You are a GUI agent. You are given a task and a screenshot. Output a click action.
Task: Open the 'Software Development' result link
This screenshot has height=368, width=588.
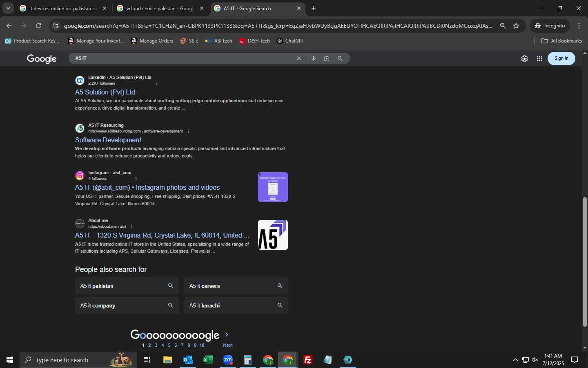[x=108, y=140]
